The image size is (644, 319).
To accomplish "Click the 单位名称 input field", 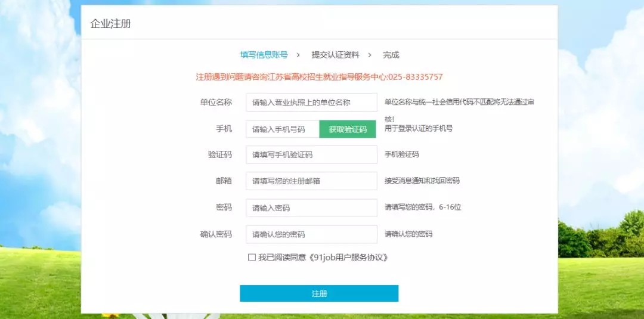I will 311,102.
